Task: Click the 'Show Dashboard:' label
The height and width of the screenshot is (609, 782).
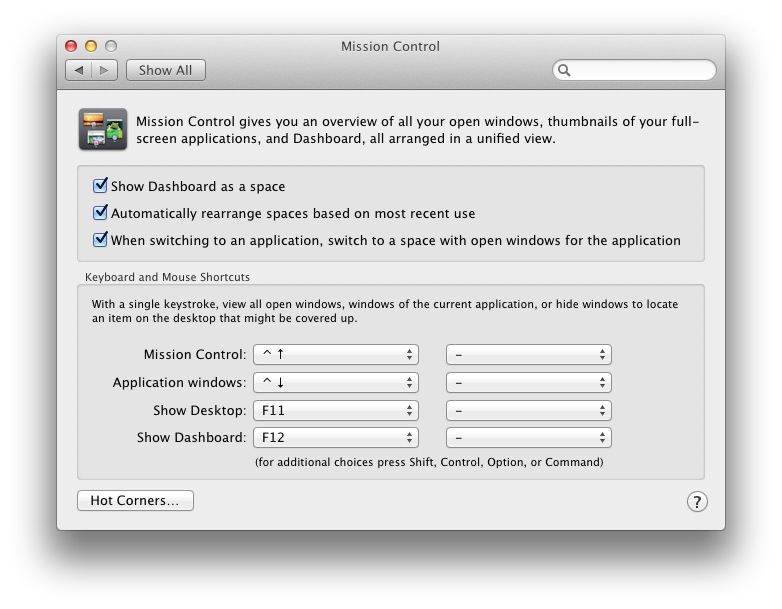Action: point(192,437)
